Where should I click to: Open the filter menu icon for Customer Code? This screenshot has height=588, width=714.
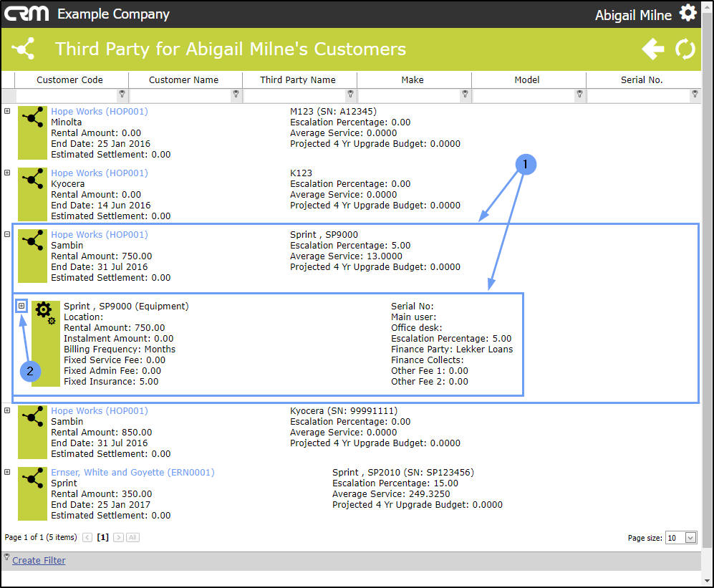pyautogui.click(x=122, y=94)
